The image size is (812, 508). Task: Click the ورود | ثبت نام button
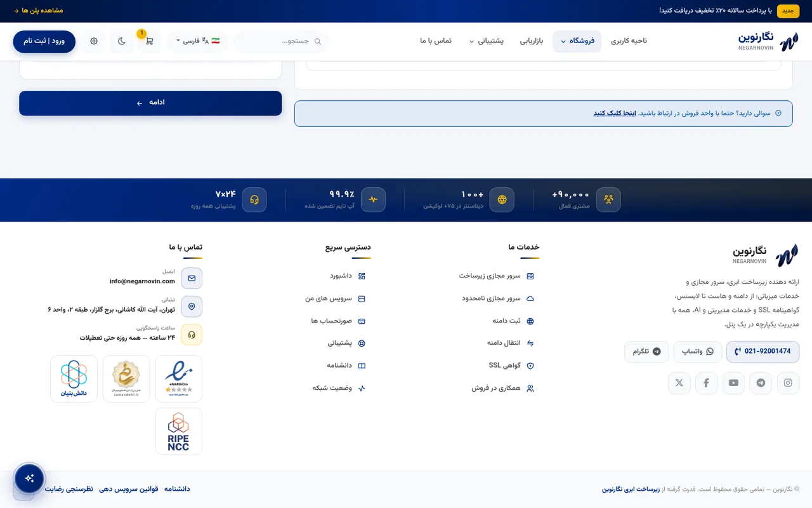44,41
